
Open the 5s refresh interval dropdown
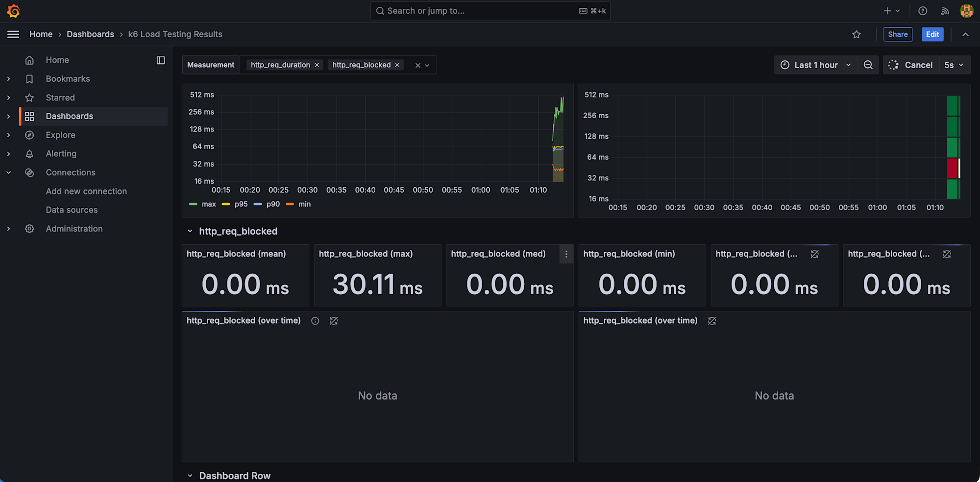tap(954, 65)
